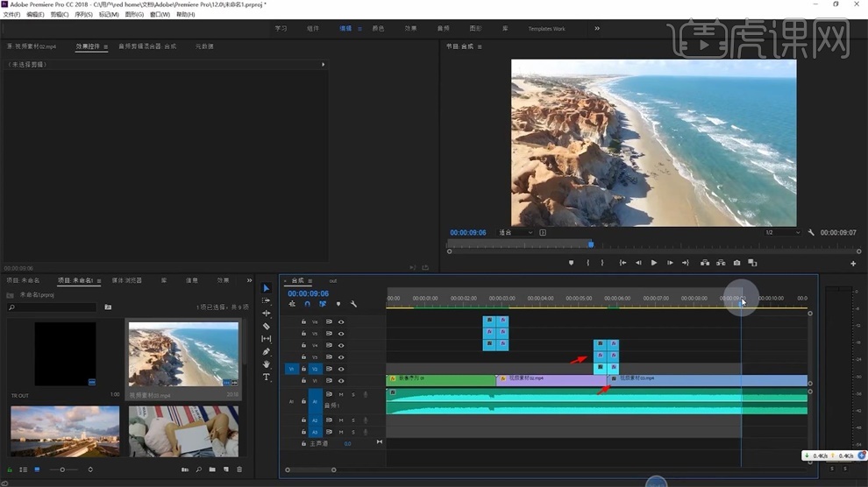
Task: Toggle timeline snap magnet icon
Action: [307, 304]
